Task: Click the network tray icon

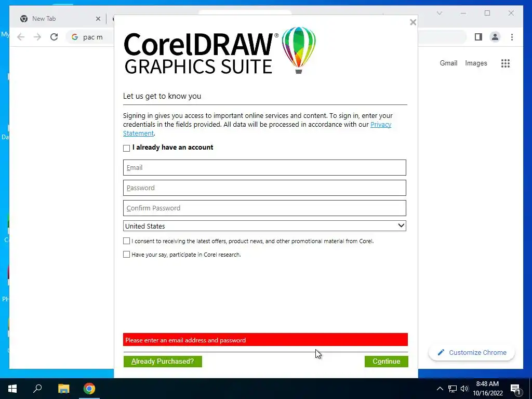Action: pyautogui.click(x=453, y=389)
